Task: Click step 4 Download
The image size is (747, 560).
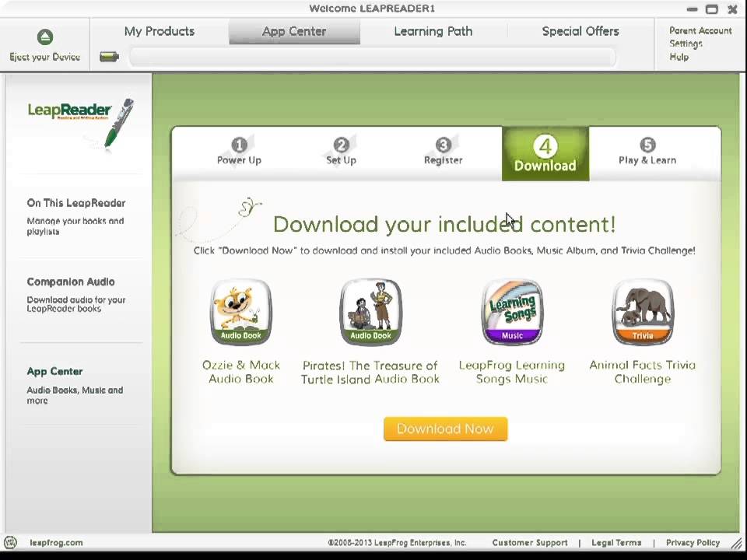Action: tap(545, 154)
